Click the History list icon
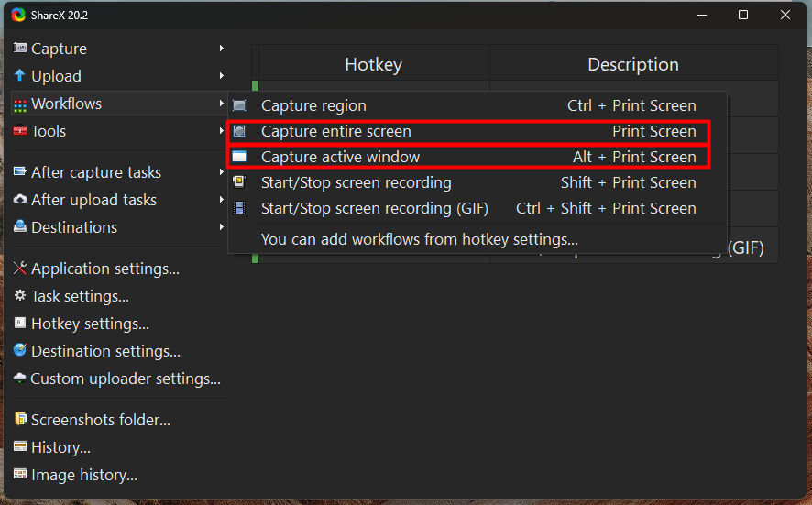 click(x=19, y=446)
